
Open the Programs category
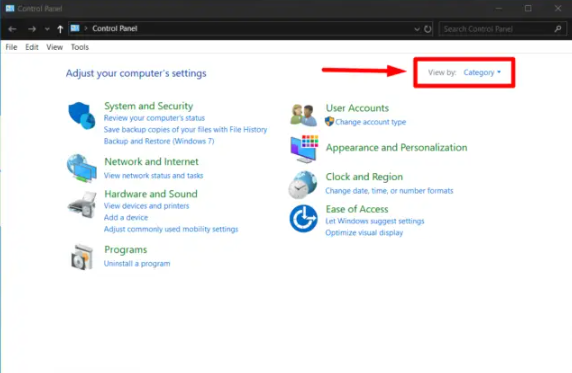point(125,250)
